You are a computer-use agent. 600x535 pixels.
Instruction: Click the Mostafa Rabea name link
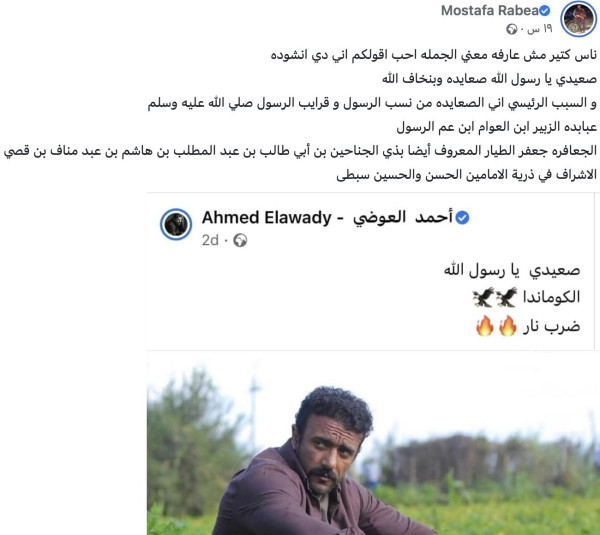[x=490, y=10]
